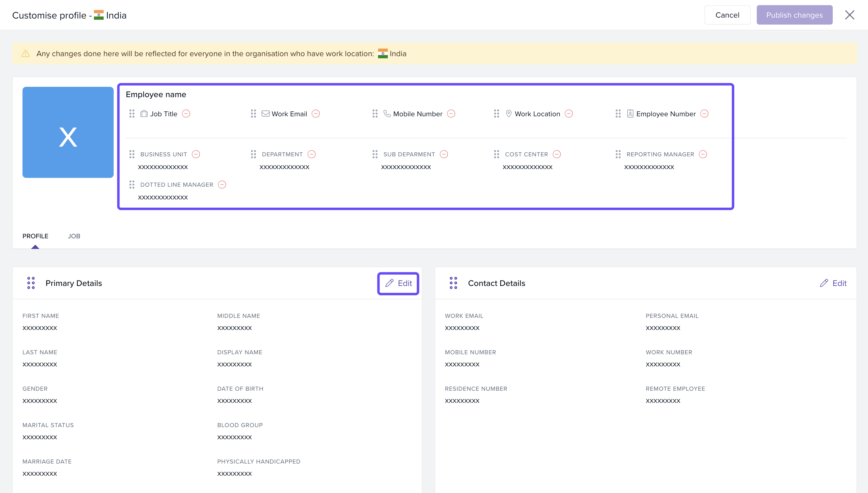Click Publish changes button
Screen dimensions: 868x493
click(x=794, y=15)
